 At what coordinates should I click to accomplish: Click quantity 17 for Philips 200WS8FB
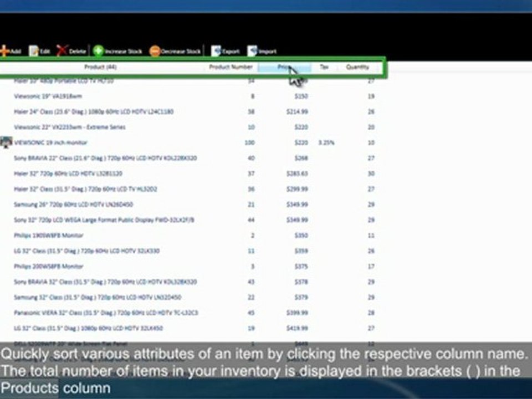(371, 267)
